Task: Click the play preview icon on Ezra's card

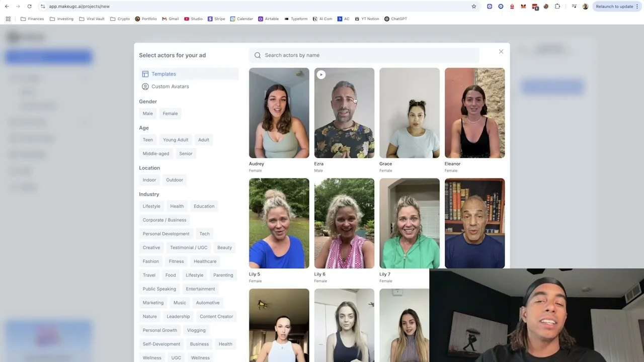Action: (321, 74)
